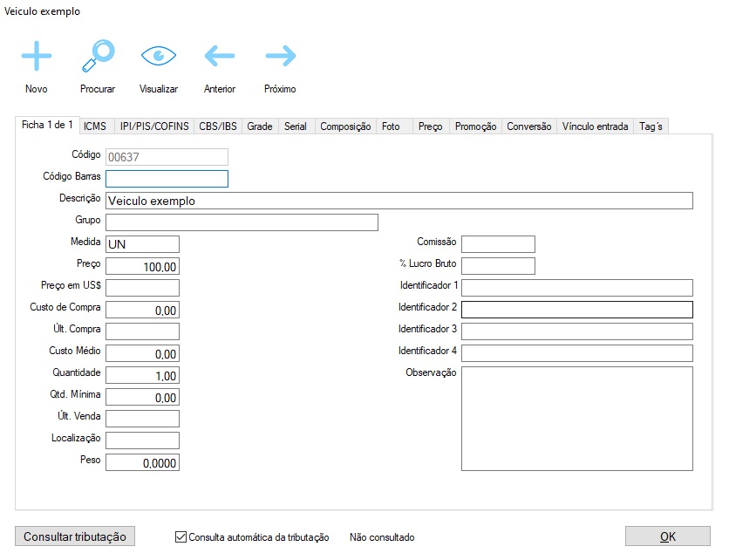Viewport: 729px width, 560px height.
Task: Switch to the Composição tab
Action: (x=345, y=126)
